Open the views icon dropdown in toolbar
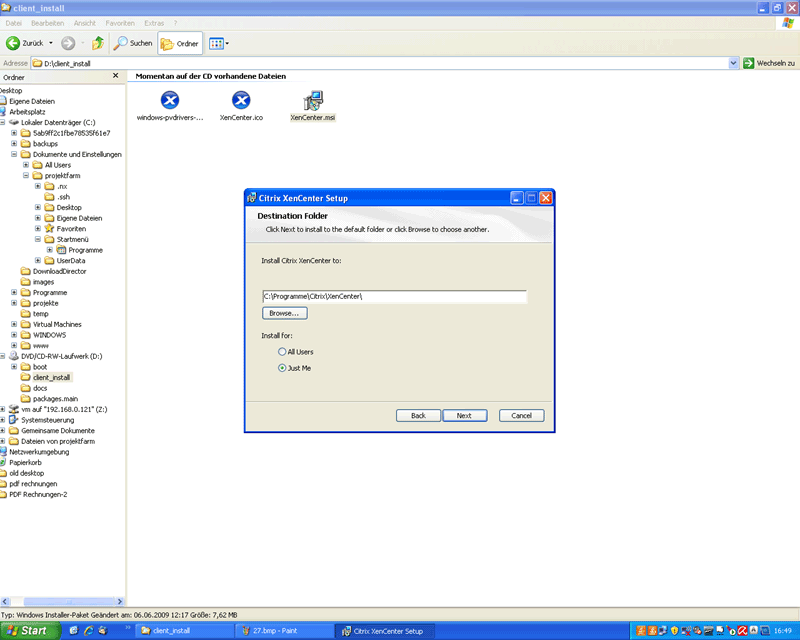Viewport: 800px width, 640px height. coord(219,43)
